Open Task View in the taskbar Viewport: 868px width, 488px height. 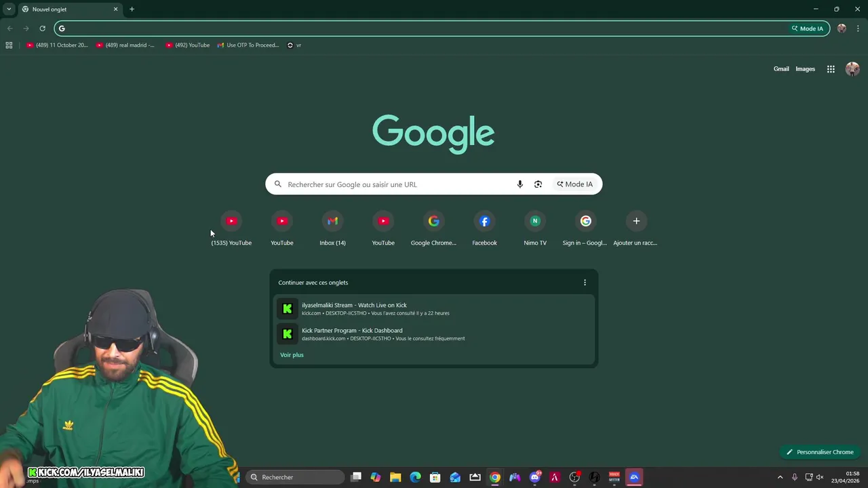pyautogui.click(x=356, y=477)
